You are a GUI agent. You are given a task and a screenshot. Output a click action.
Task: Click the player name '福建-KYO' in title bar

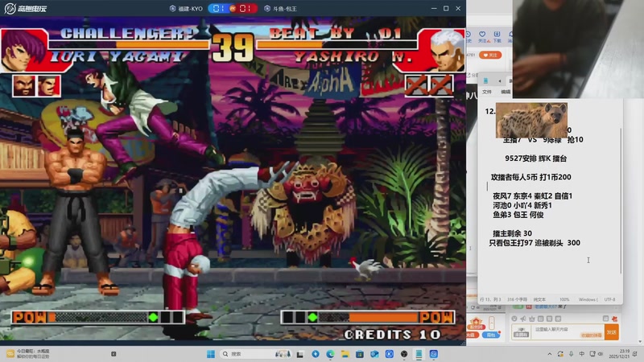pyautogui.click(x=190, y=9)
